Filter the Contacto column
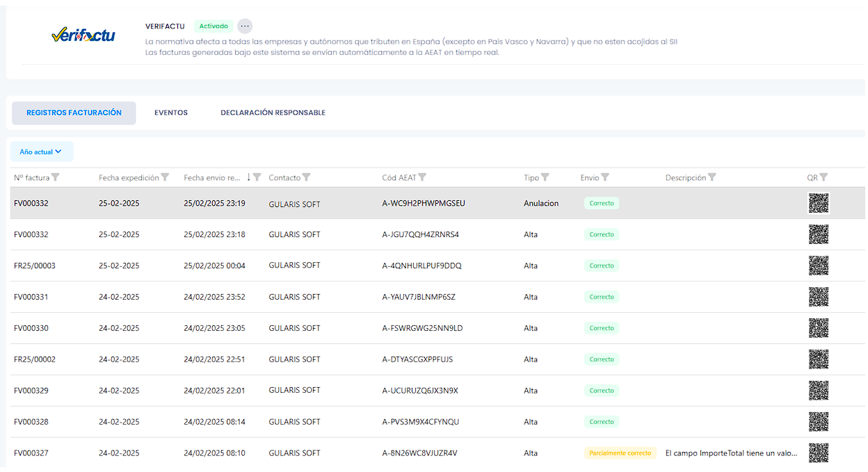868x472 pixels. tap(307, 177)
